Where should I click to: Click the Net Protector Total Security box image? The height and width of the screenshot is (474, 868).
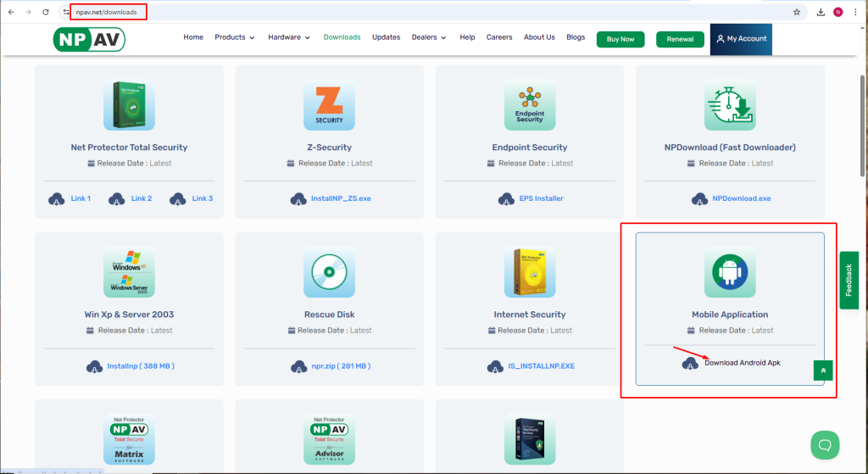129,105
